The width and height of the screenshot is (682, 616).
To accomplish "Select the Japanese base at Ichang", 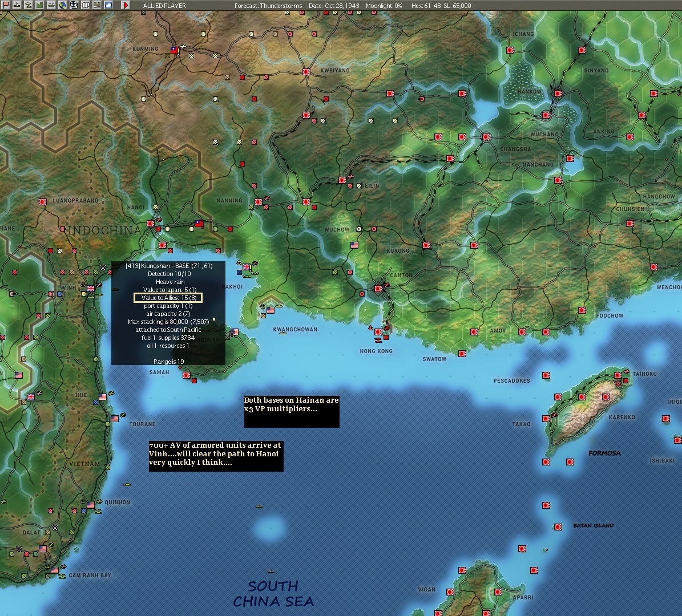I will pos(510,50).
